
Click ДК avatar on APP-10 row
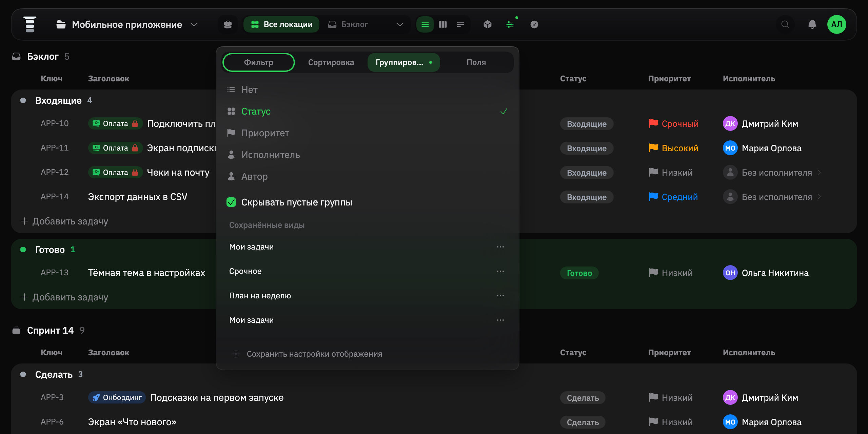730,124
